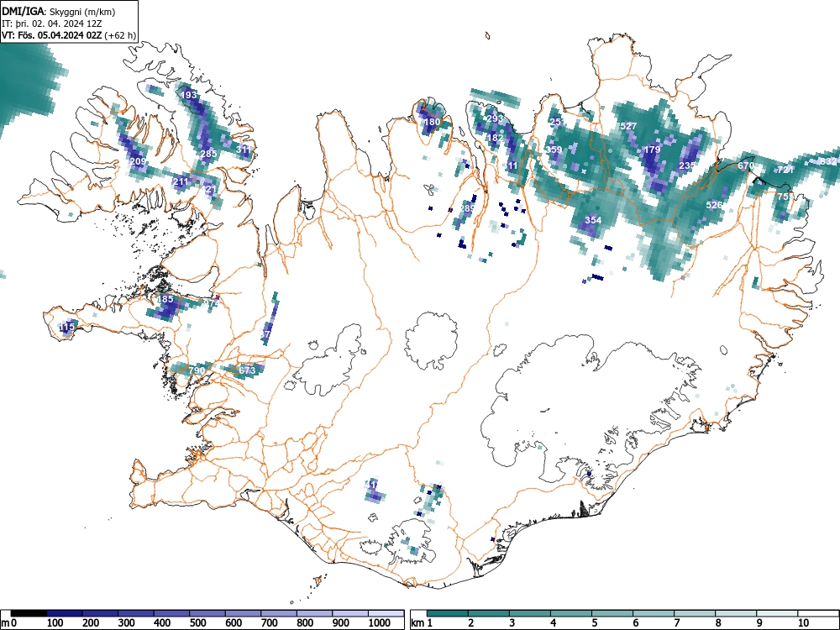
Task: Click the 182 visibility value on the map
Action: (x=495, y=138)
